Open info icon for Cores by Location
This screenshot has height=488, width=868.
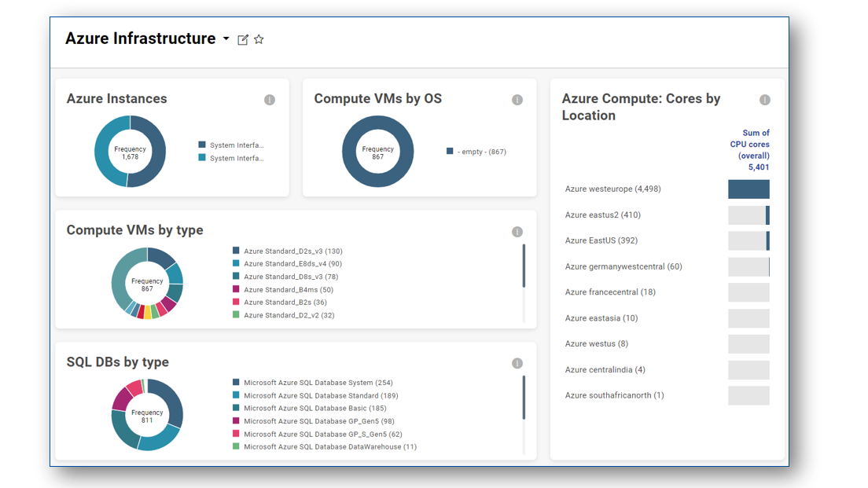coord(764,100)
